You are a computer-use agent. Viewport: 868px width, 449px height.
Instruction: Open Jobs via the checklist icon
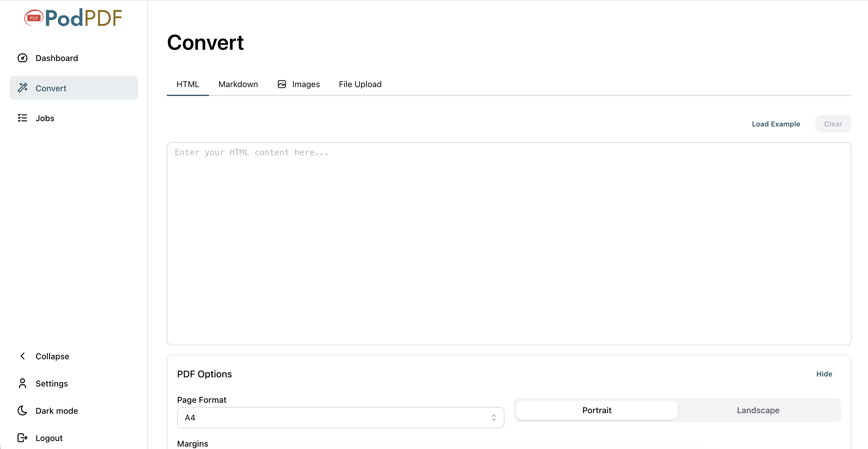coord(22,118)
